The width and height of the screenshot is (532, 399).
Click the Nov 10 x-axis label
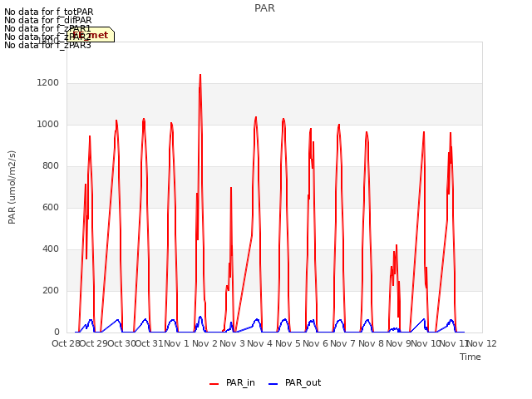tap(426, 343)
